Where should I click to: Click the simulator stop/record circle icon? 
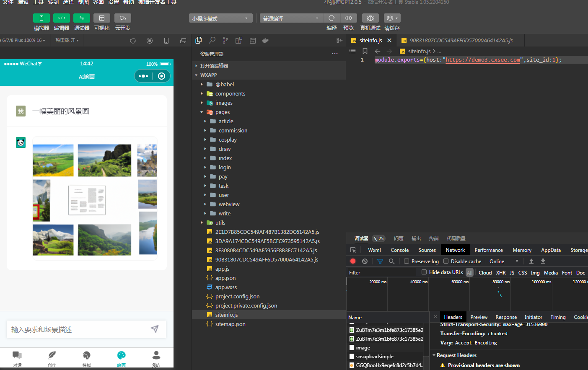pos(150,41)
